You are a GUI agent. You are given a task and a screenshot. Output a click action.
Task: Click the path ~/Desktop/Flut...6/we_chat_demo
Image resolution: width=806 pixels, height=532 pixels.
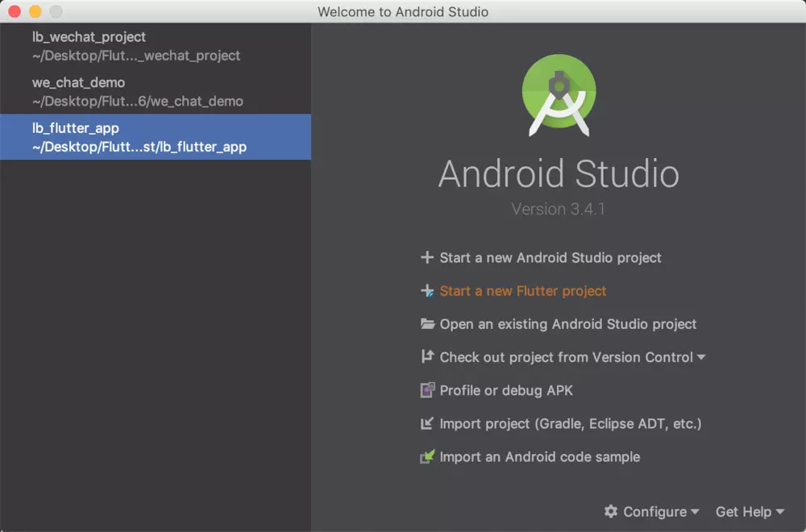138,102
